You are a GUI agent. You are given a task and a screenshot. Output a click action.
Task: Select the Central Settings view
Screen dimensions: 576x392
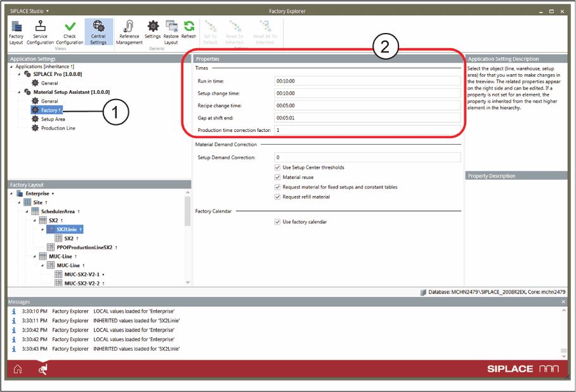pos(98,33)
